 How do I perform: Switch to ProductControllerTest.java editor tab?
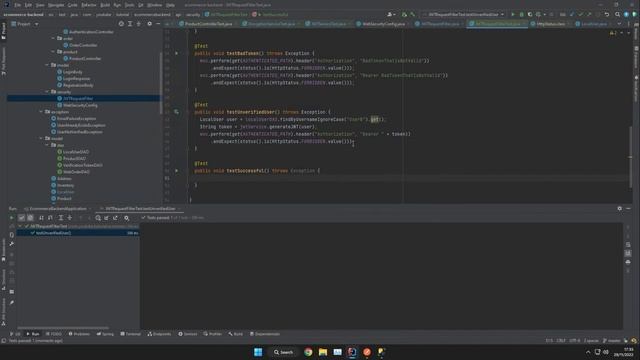click(x=208, y=24)
